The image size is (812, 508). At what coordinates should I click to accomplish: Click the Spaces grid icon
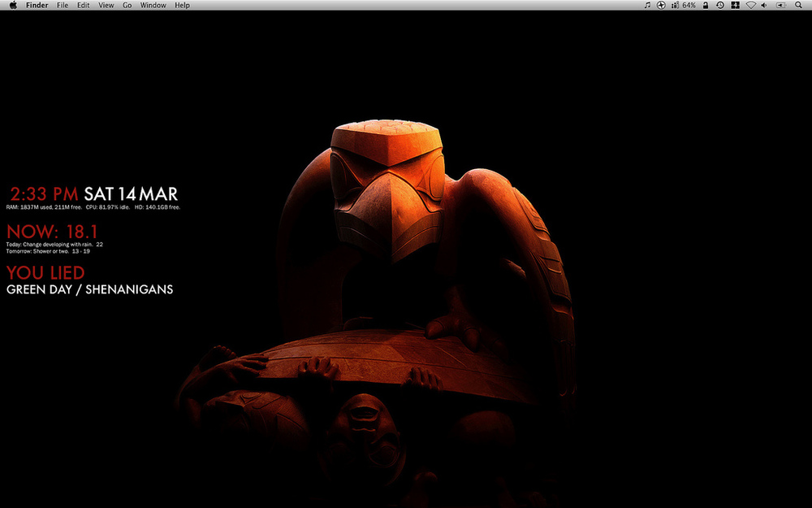point(735,5)
